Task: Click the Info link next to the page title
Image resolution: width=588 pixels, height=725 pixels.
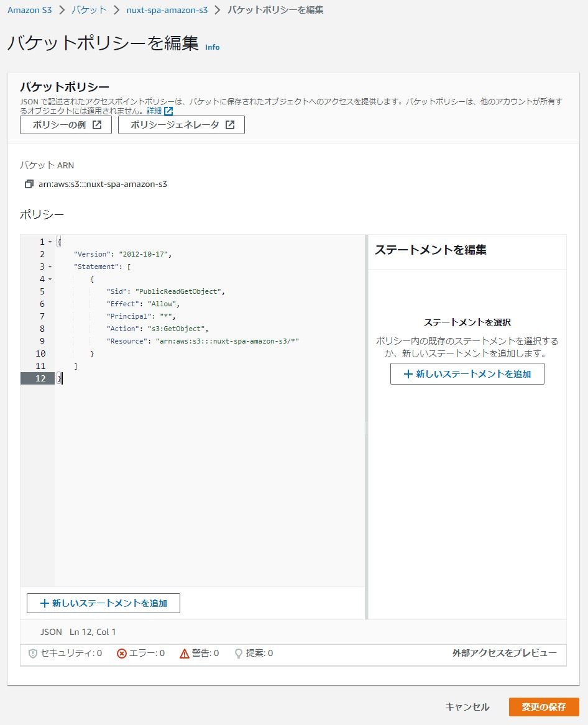Action: click(x=212, y=47)
